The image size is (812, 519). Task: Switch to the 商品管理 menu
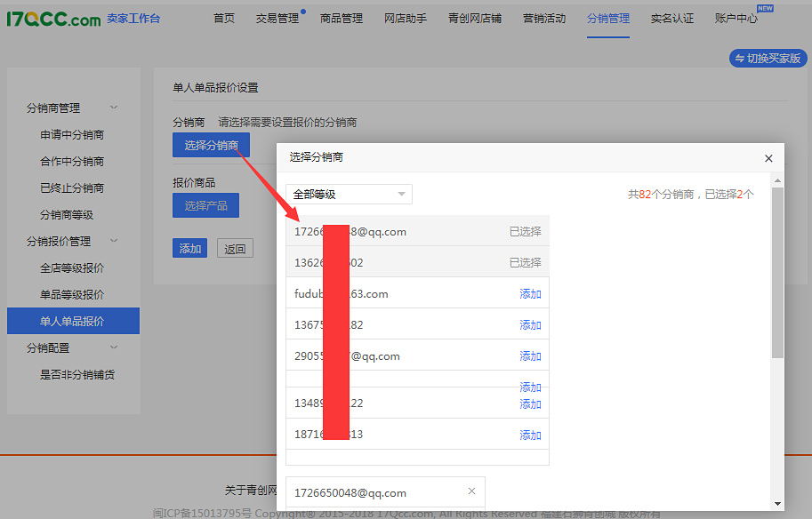tap(341, 17)
